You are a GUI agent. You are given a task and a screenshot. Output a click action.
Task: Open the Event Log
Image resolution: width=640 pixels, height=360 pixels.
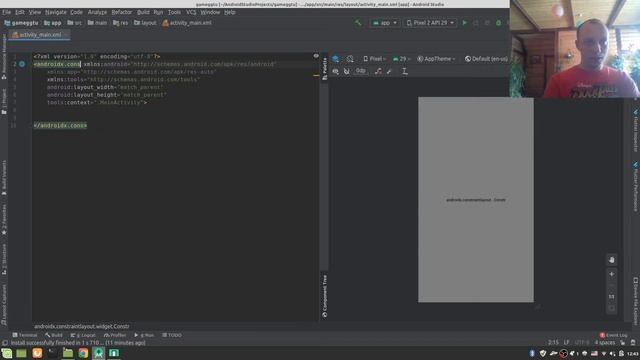(613, 335)
